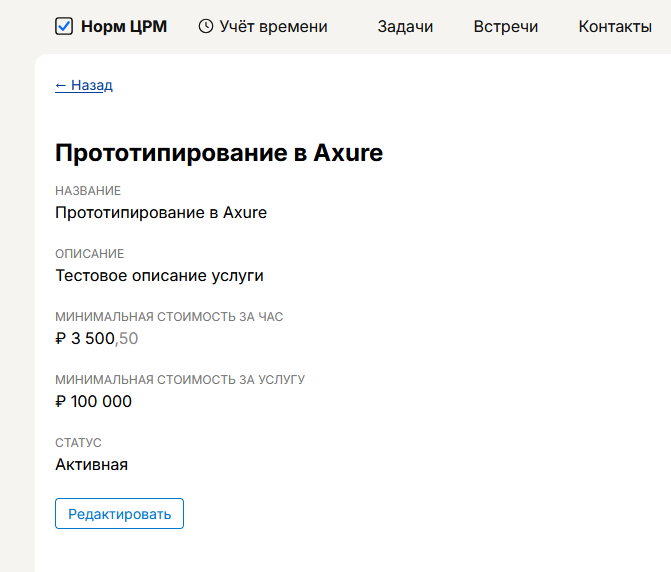Click the ОПИСАНИЕ field label
This screenshot has height=572, width=671.
coord(89,254)
